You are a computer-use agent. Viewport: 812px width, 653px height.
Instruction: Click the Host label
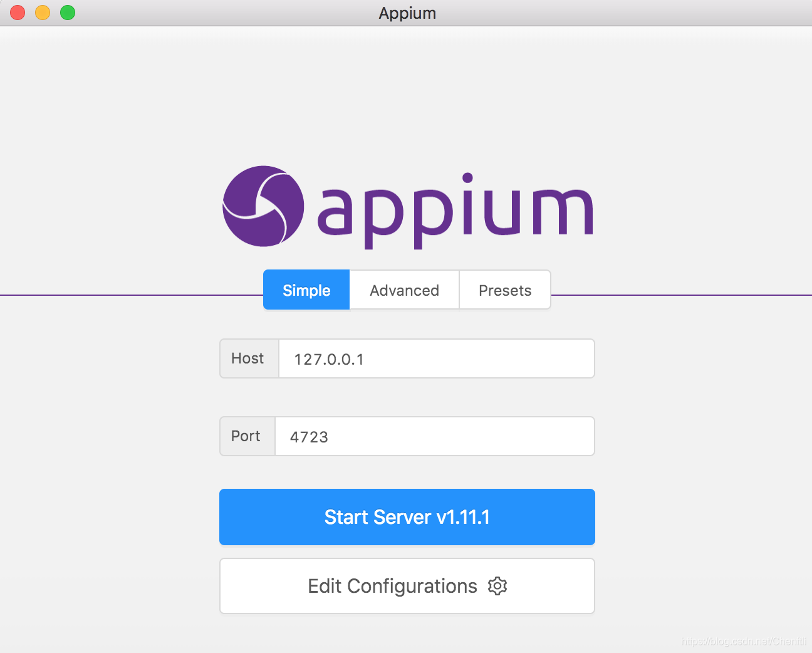tap(247, 358)
